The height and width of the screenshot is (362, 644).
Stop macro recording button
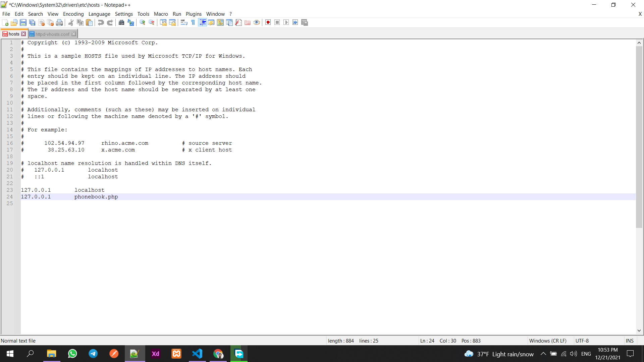point(277,22)
